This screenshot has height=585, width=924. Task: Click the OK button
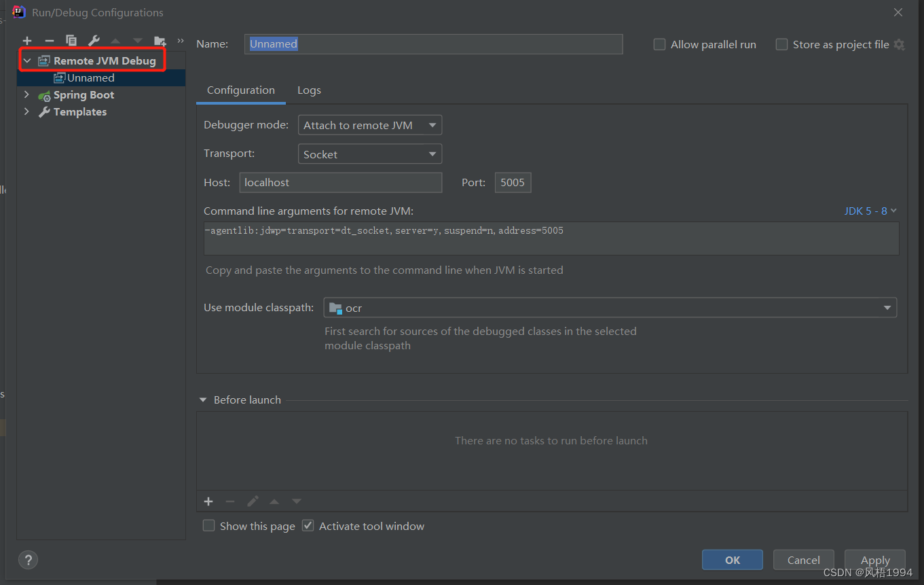pyautogui.click(x=733, y=560)
